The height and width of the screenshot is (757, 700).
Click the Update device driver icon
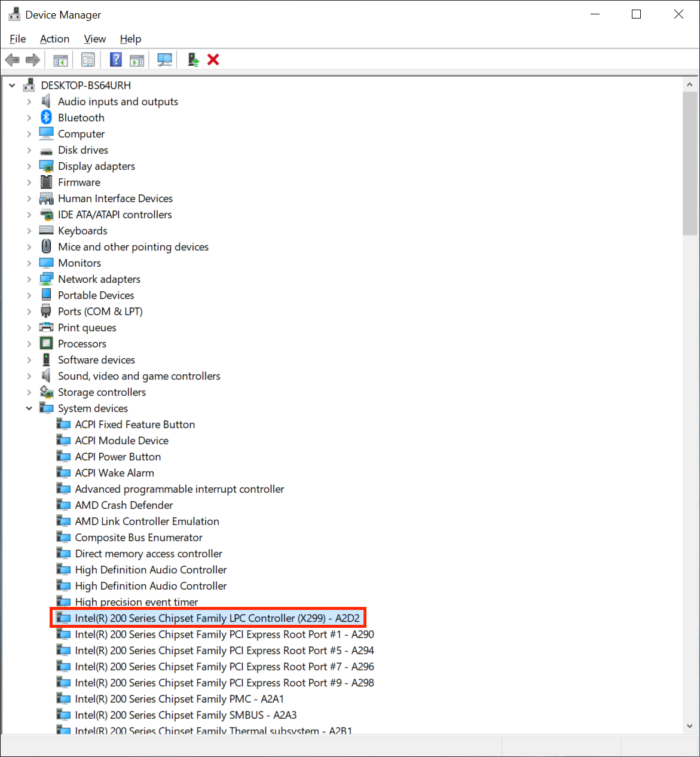[x=193, y=60]
